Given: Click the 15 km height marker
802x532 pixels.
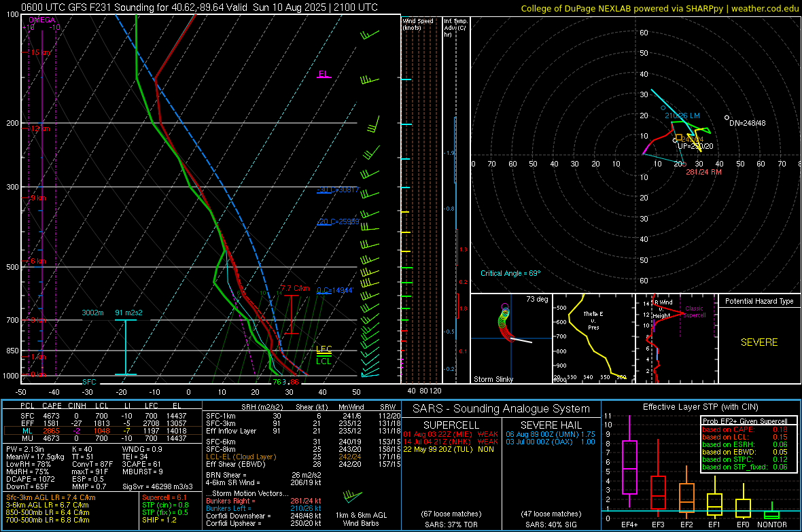Looking at the screenshot, I should [40, 53].
